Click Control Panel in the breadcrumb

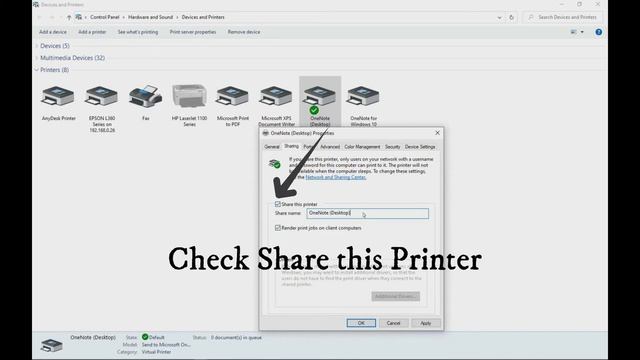coord(105,17)
